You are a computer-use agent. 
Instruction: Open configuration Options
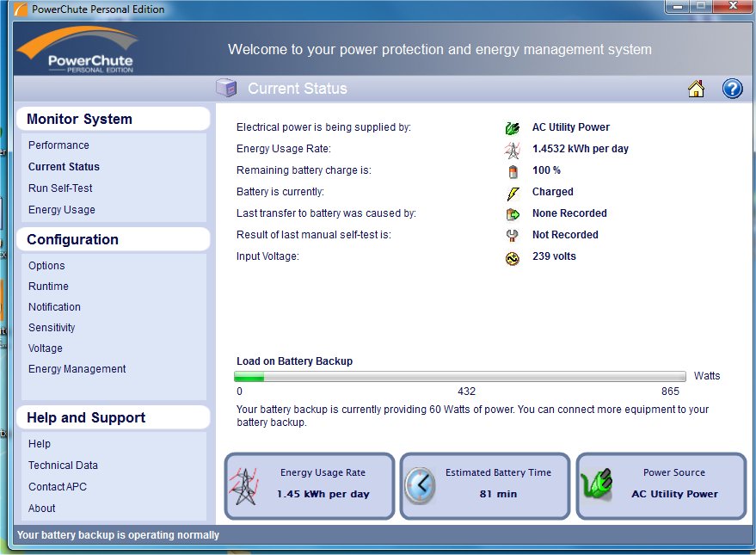coord(46,266)
